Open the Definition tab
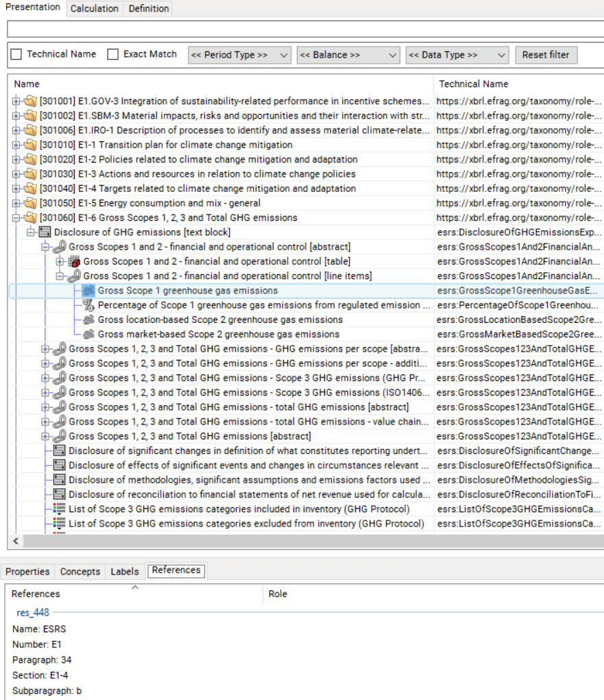 coord(149,8)
